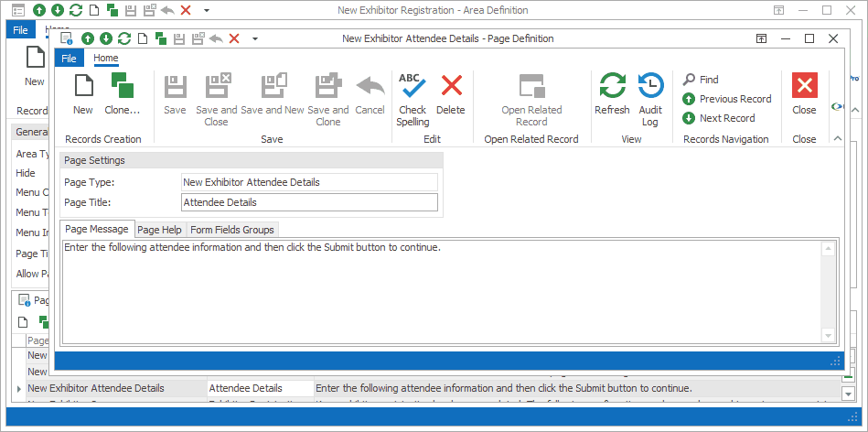Click green up arrow in Area Definition title bar
Viewport: 868px width, 432px height.
click(38, 10)
